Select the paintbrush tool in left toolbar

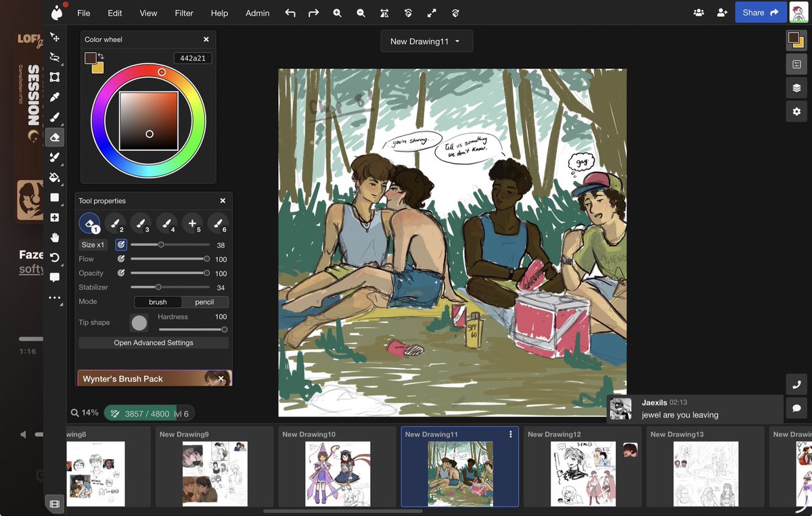(x=55, y=117)
